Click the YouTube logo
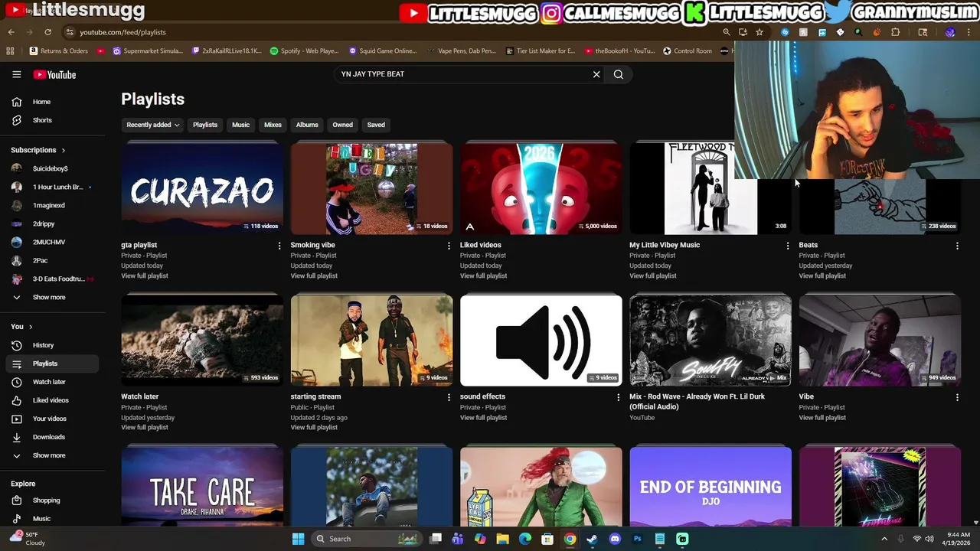Screen dimensions: 980x551 pos(54,74)
